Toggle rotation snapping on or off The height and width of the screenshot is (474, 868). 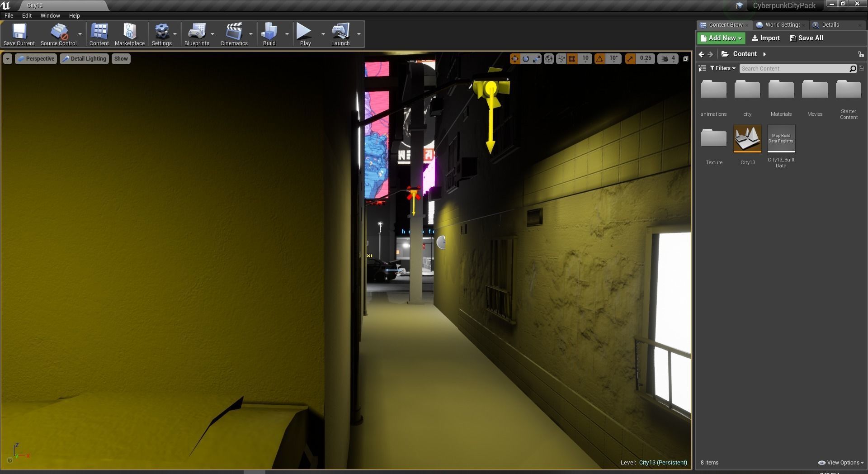[x=599, y=59]
